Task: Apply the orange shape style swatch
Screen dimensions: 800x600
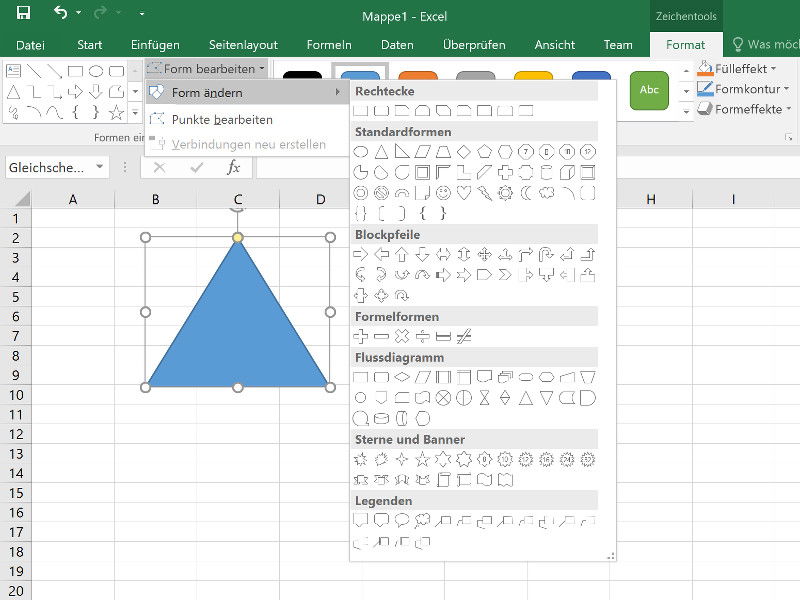Action: [x=418, y=76]
